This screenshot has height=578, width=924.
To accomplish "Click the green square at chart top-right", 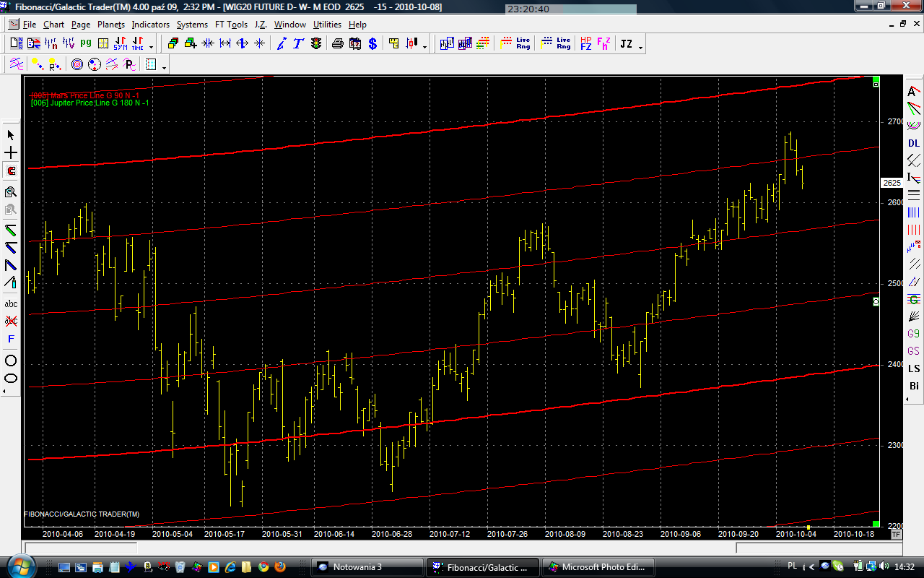I will click(x=876, y=78).
